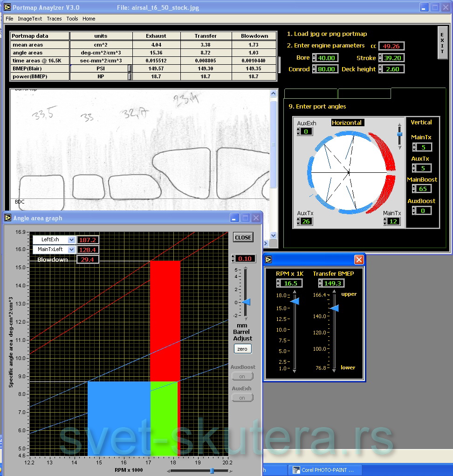Open the Tools menu
Image resolution: width=453 pixels, height=476 pixels.
72,19
